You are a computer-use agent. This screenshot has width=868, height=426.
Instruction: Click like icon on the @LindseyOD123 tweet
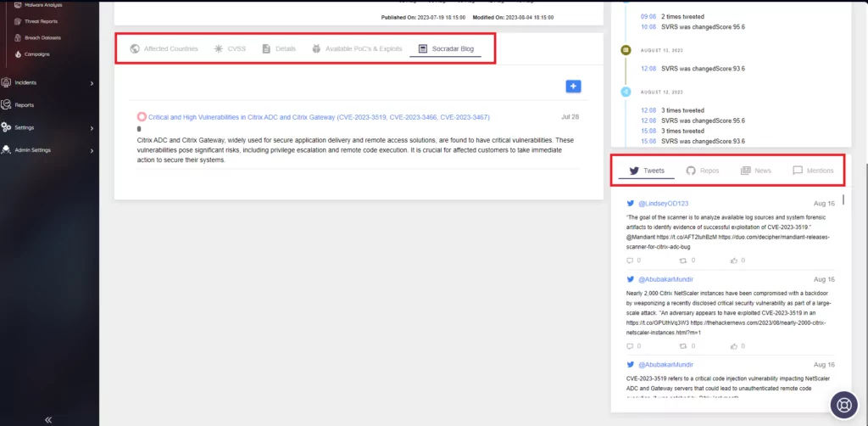(734, 261)
